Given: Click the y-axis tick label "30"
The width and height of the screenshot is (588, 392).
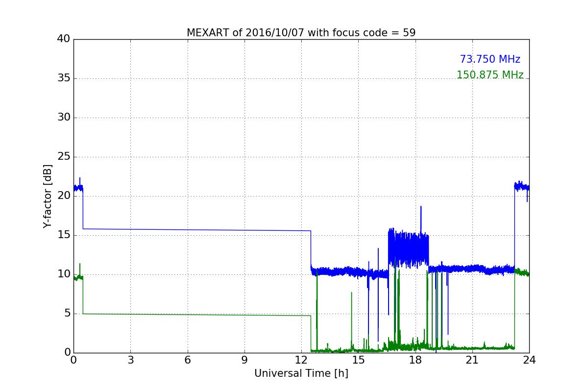Looking at the screenshot, I should tap(64, 118).
